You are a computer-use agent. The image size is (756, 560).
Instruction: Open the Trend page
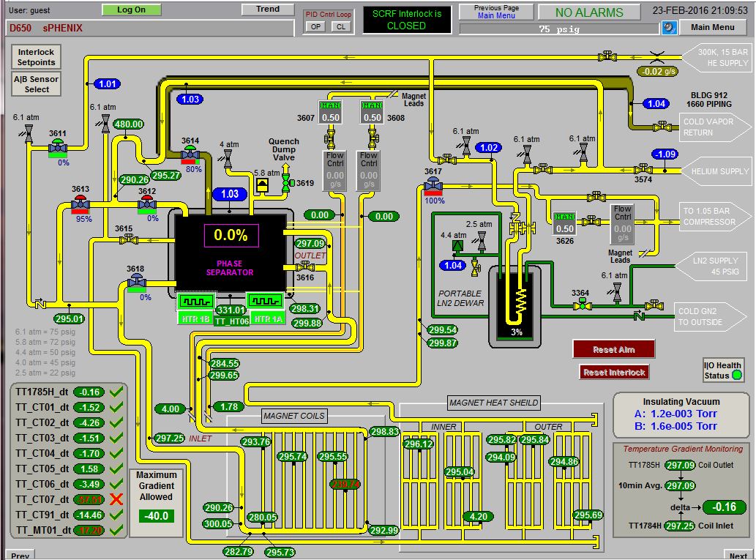(267, 10)
